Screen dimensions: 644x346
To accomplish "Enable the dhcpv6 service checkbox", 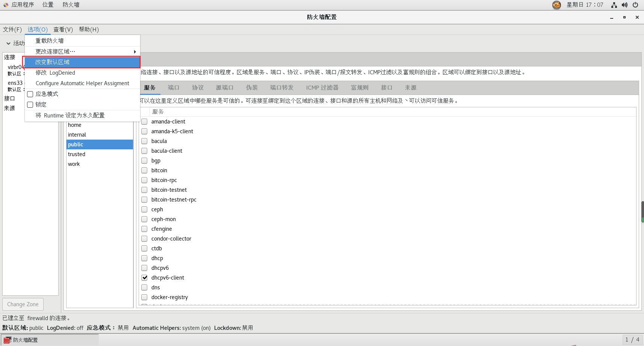I will click(x=144, y=268).
